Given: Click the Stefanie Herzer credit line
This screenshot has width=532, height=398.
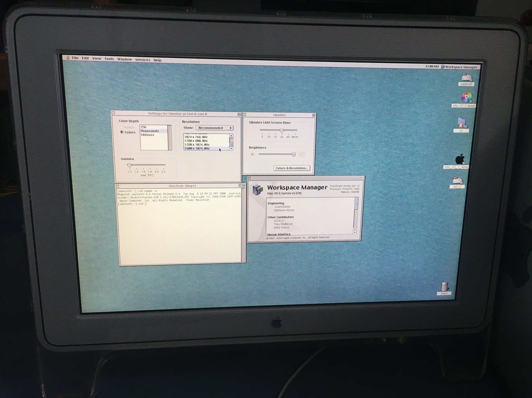Looking at the screenshot, I should [x=284, y=210].
